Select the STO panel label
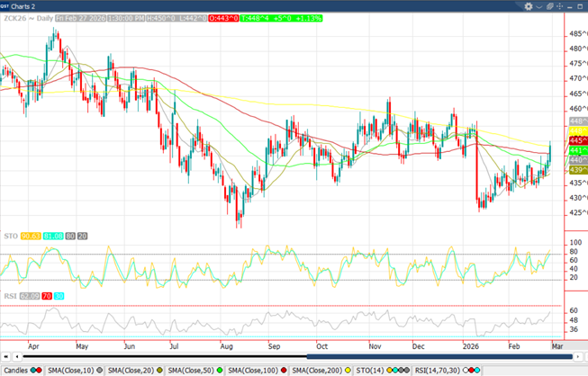This screenshot has height=376, width=588. [x=9, y=236]
